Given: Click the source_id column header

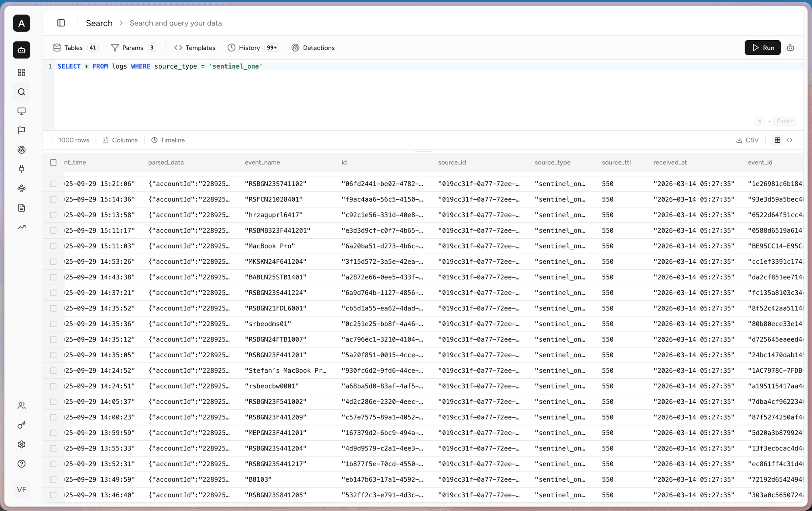Looking at the screenshot, I should tap(452, 162).
